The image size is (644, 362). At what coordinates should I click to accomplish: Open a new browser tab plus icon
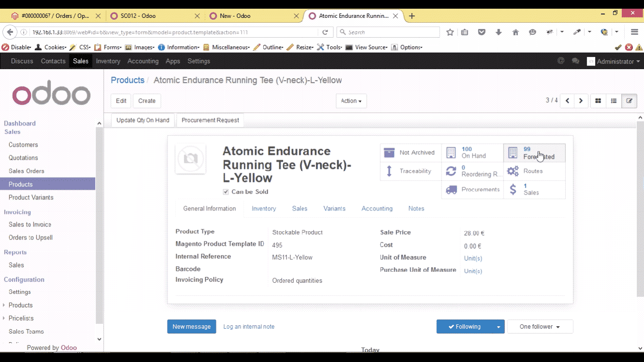point(412,16)
